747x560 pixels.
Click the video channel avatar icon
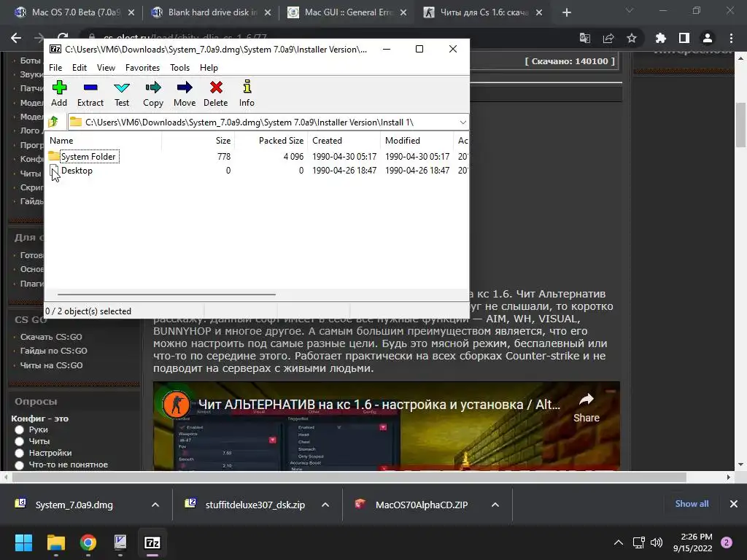coord(176,405)
